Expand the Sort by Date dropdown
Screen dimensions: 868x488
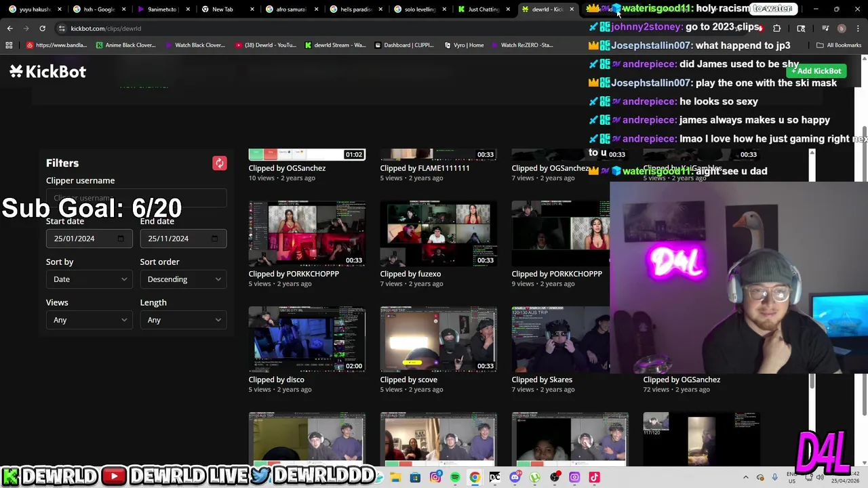coord(90,279)
